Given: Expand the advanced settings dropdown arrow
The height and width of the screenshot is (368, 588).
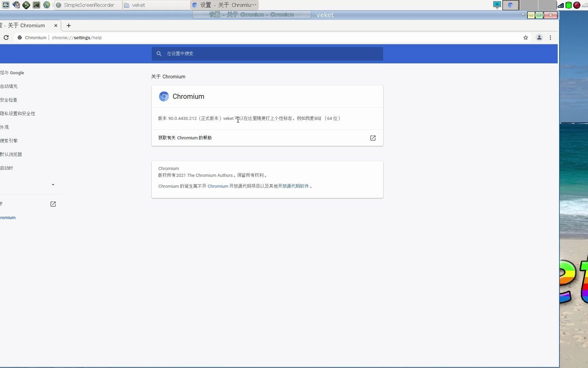Looking at the screenshot, I should tap(53, 185).
